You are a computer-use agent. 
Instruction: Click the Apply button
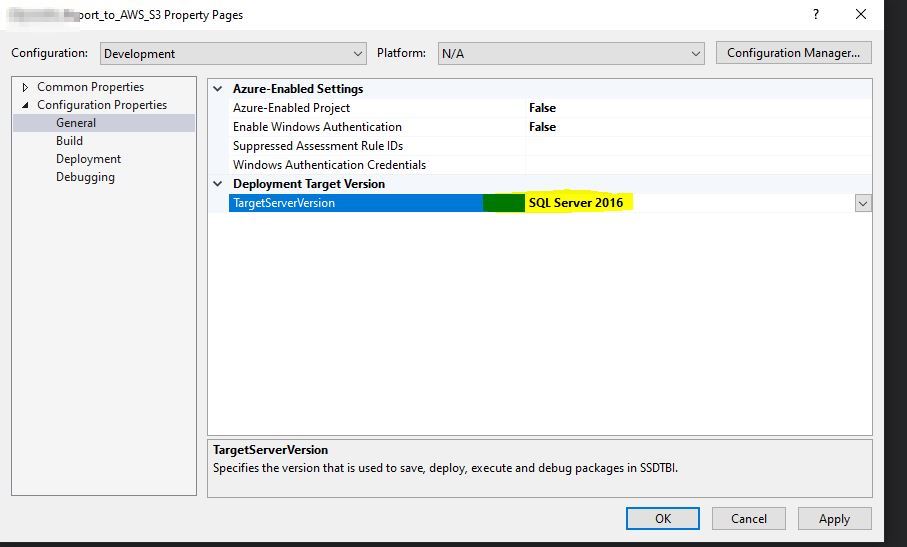(834, 519)
